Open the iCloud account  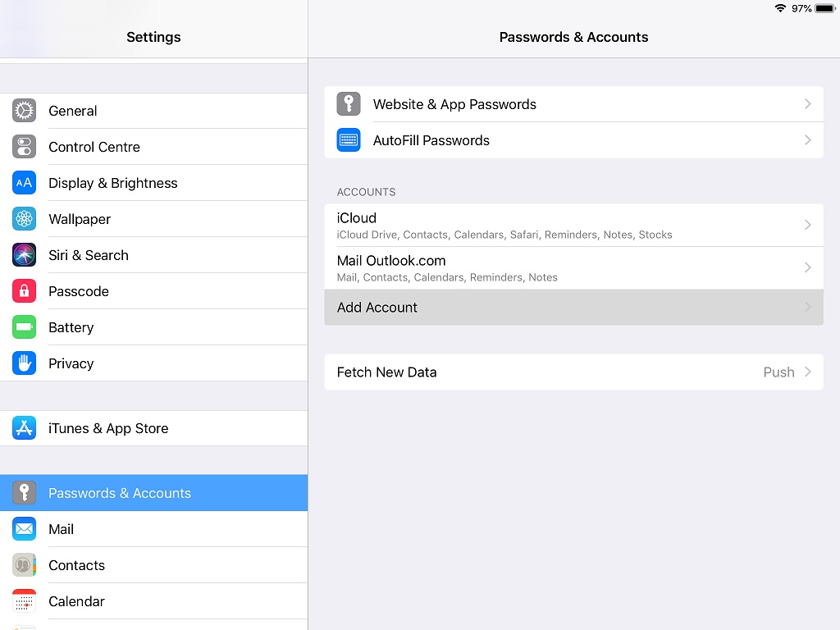click(573, 225)
